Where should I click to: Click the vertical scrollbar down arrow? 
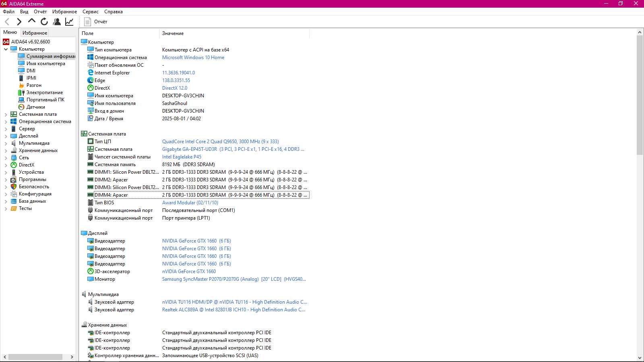point(640,358)
